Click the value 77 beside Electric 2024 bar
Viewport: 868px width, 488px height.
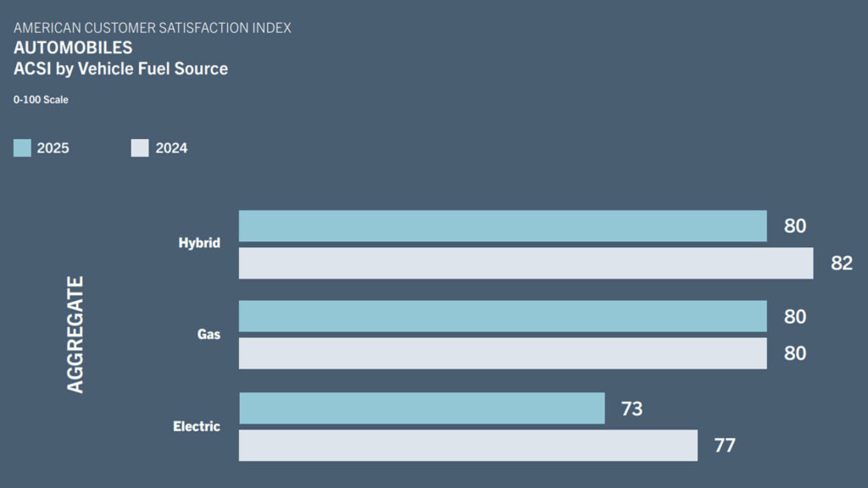click(724, 446)
